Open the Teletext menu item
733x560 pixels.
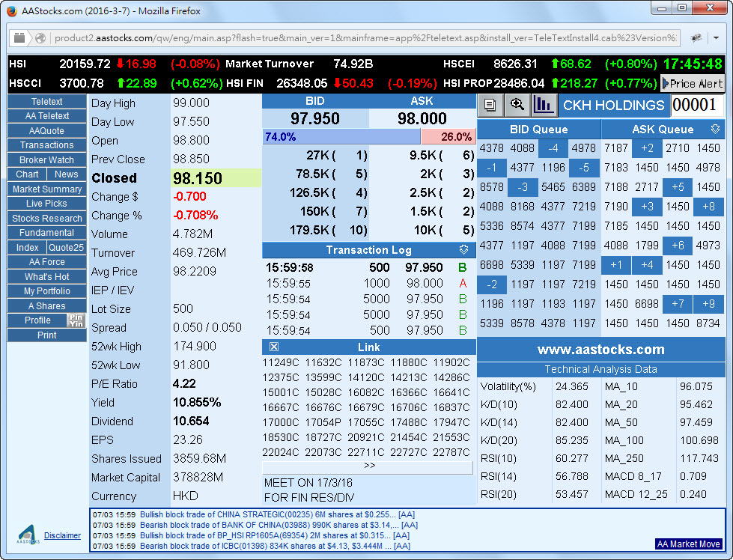click(46, 101)
